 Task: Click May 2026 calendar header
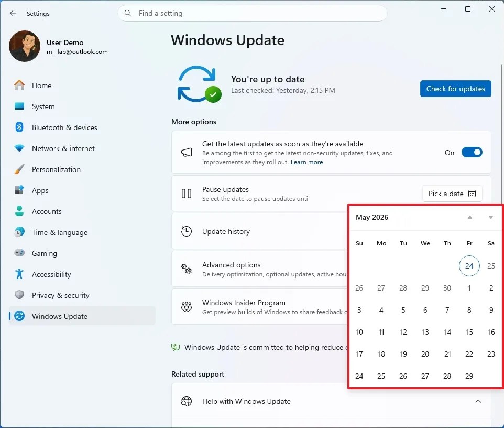372,217
